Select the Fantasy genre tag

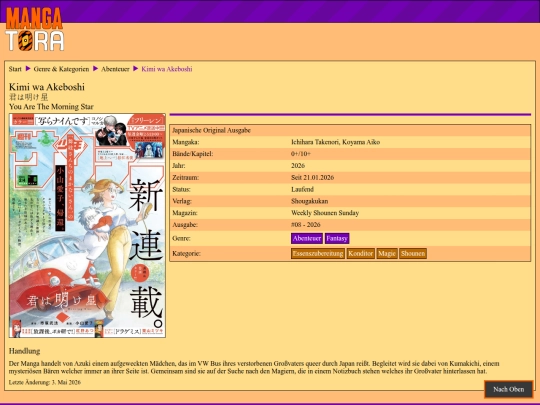(x=337, y=238)
